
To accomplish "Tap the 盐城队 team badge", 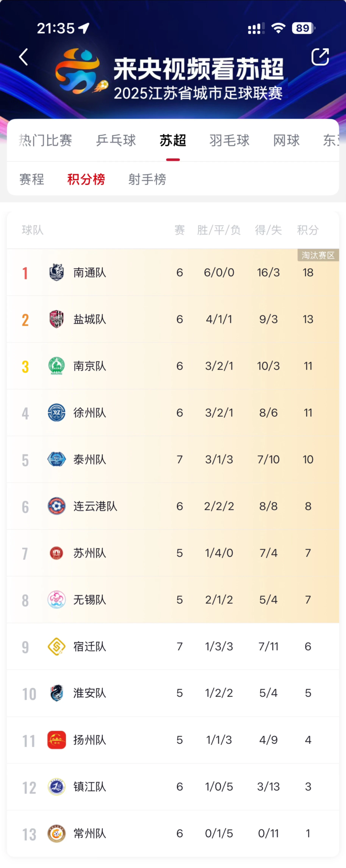I will coord(57,319).
